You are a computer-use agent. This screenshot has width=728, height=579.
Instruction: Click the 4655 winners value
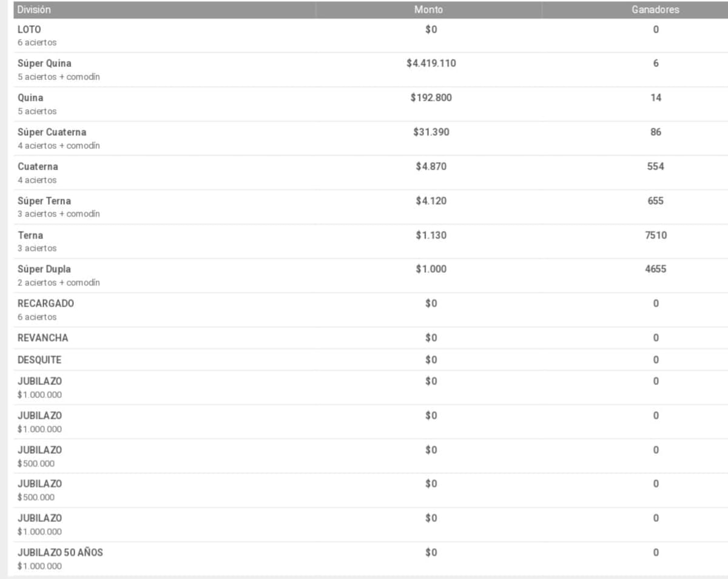[656, 269]
